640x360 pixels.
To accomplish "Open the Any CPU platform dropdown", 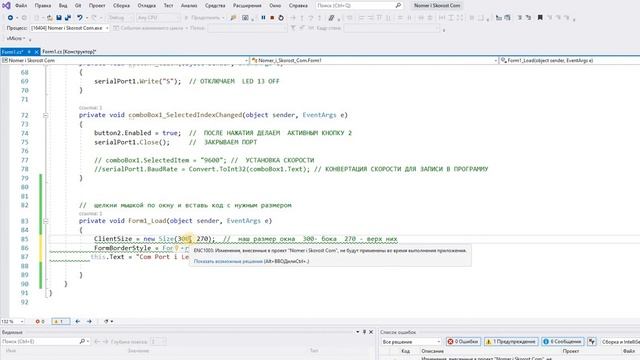I will pos(157,18).
